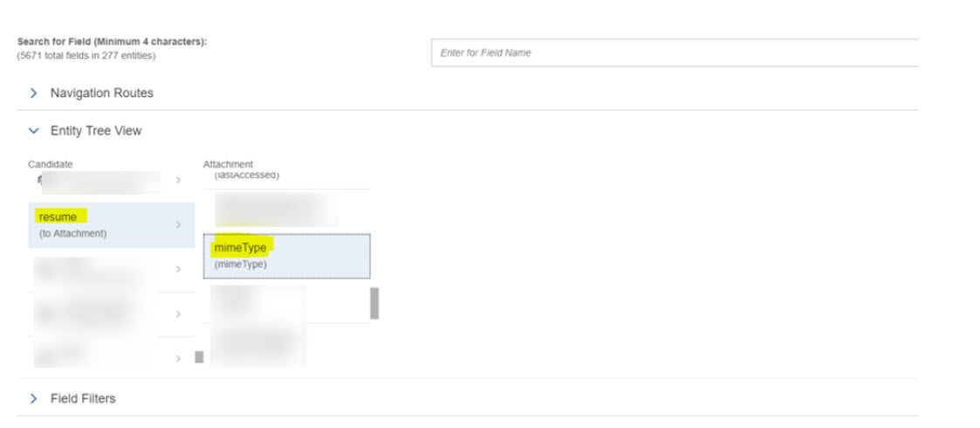The width and height of the screenshot is (980, 428).
Task: Select blurred Attachment field above mimeType
Action: pos(278,211)
